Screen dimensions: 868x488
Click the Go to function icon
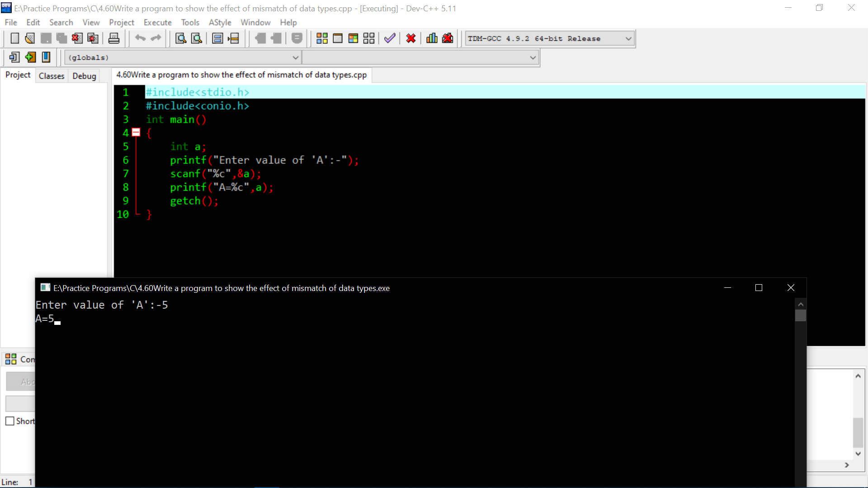217,38
